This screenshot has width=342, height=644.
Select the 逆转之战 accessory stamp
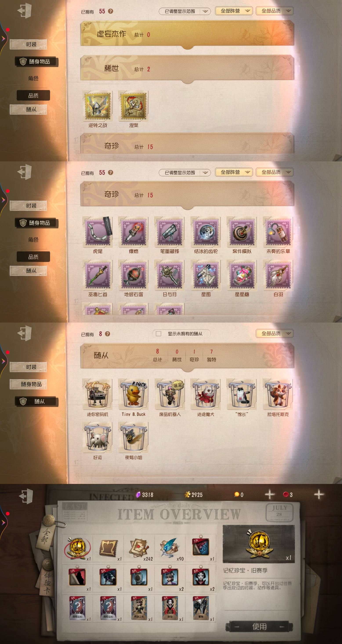point(97,106)
